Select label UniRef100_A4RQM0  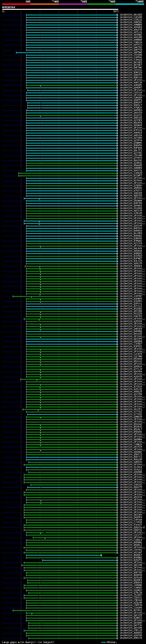pos(131,85)
